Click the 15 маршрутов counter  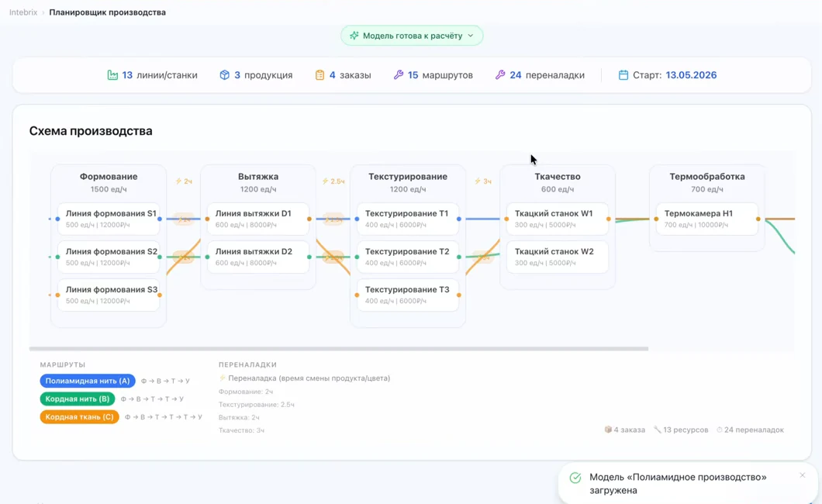coord(433,75)
